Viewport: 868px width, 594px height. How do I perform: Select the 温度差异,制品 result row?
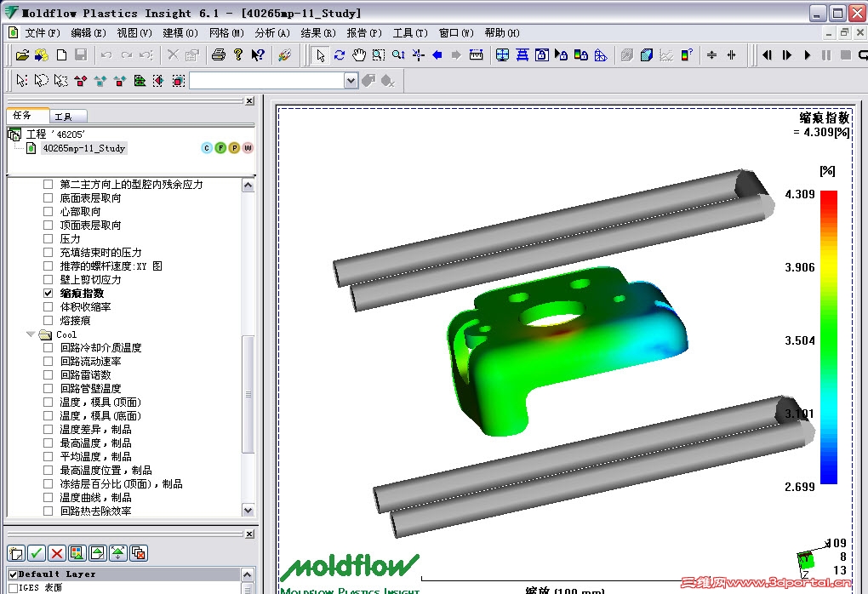click(x=95, y=430)
